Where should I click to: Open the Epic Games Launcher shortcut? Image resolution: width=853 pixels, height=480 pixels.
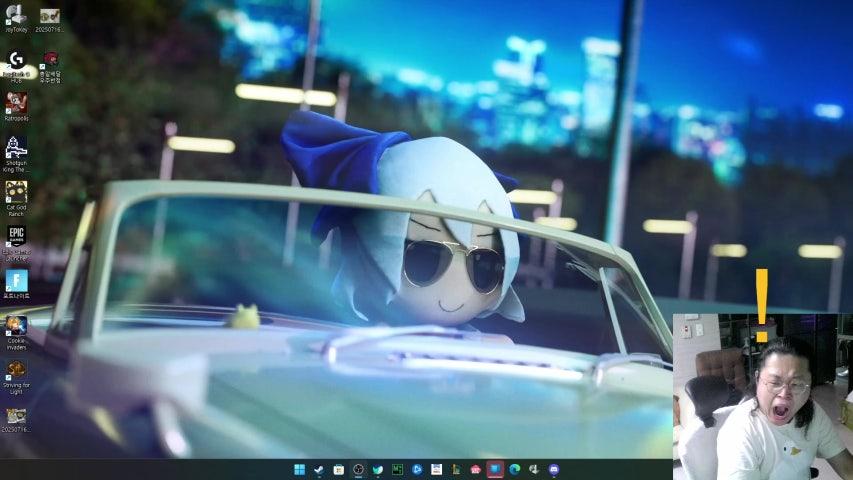tap(16, 243)
